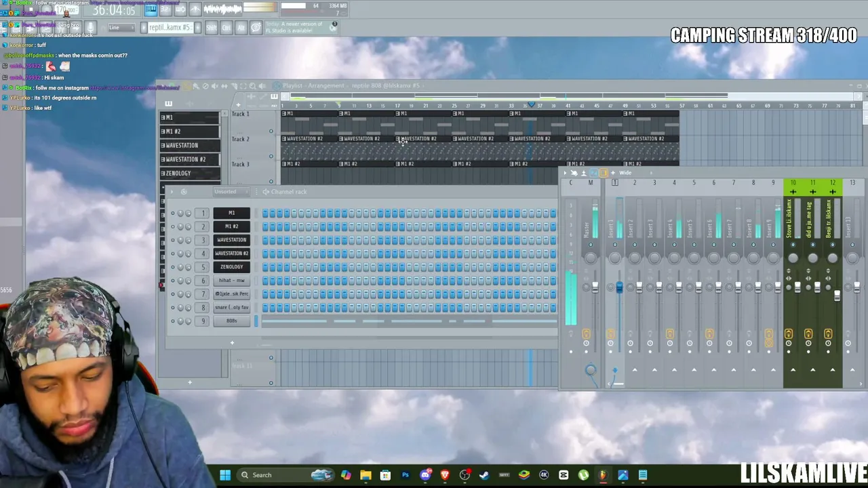Select WAVESTATION #2 in the playlist picker

coord(190,159)
